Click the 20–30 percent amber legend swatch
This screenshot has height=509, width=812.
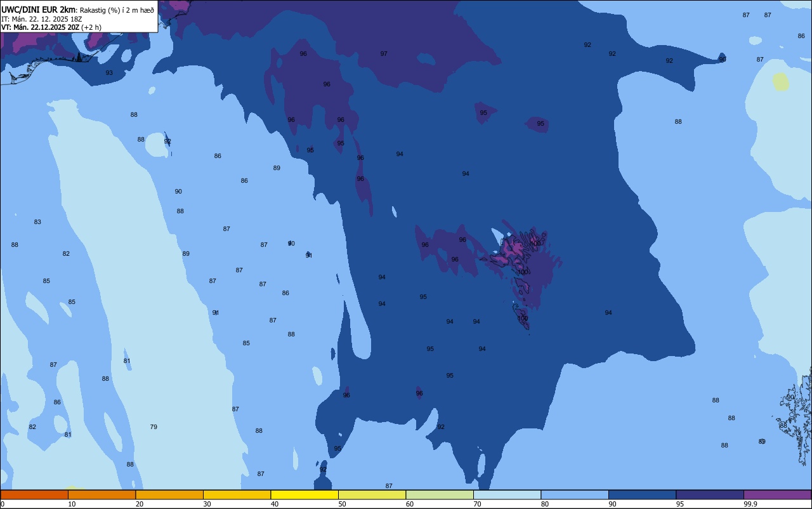169,494
